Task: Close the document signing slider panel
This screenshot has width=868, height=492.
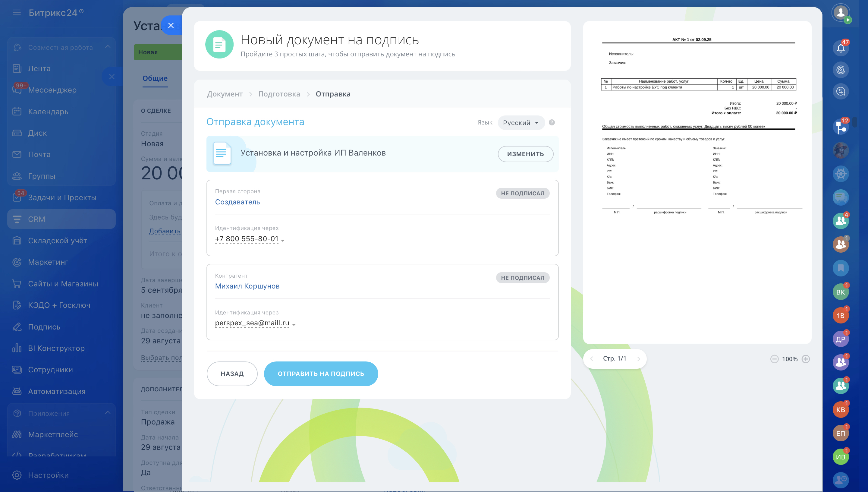Action: 171,25
